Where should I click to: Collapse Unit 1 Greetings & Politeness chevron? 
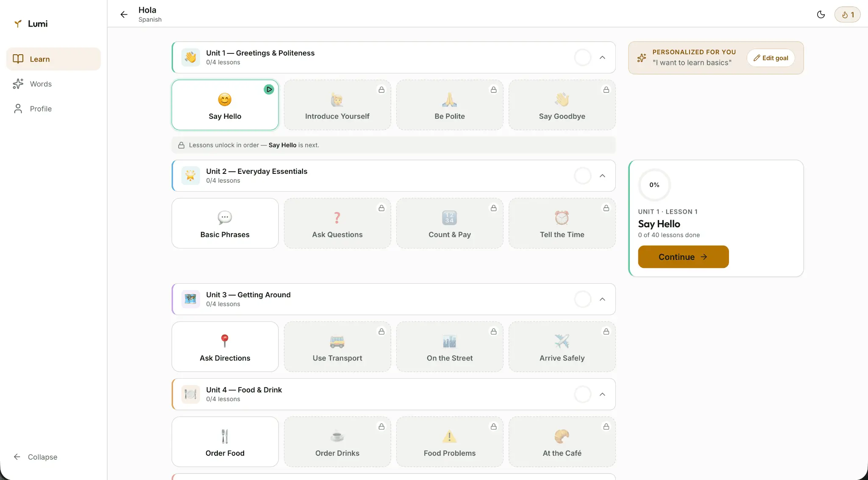pos(602,57)
